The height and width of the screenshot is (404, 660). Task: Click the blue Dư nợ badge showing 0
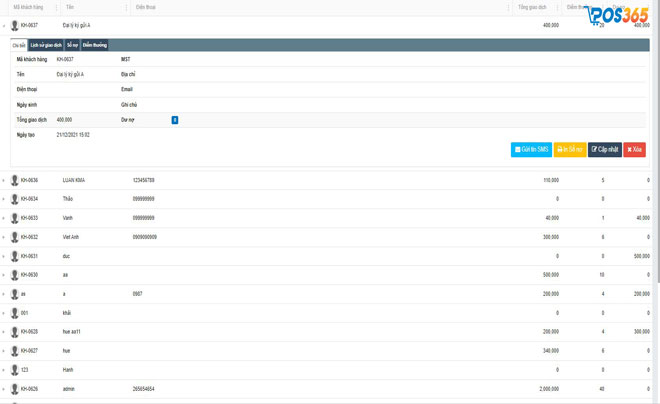tap(175, 120)
